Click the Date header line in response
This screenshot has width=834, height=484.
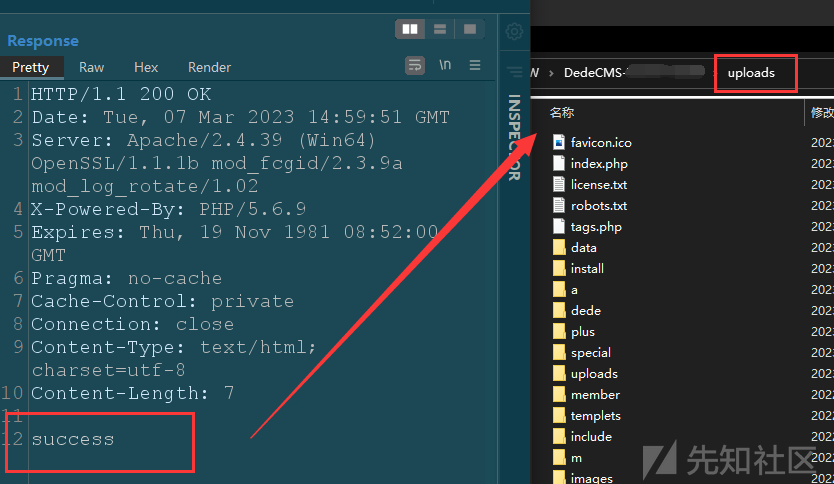240,117
